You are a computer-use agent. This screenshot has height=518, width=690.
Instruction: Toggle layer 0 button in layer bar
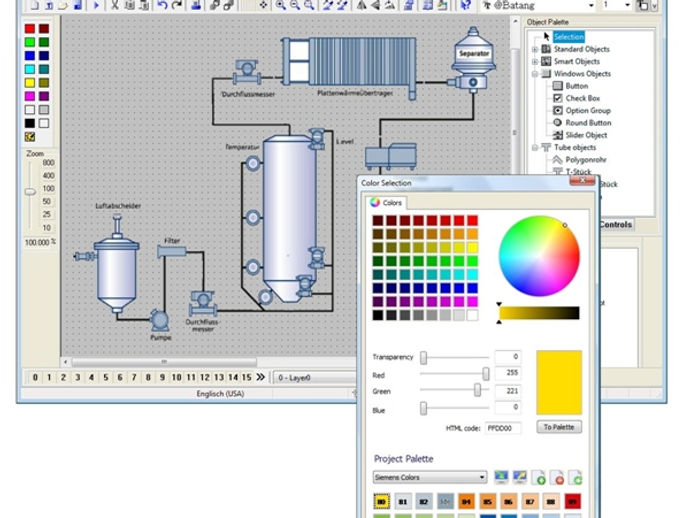pos(35,377)
